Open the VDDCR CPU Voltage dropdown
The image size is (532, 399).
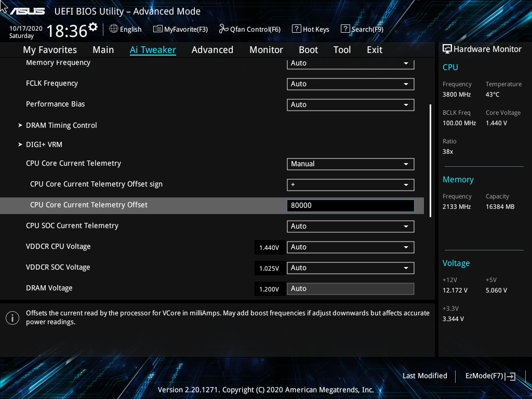351,247
